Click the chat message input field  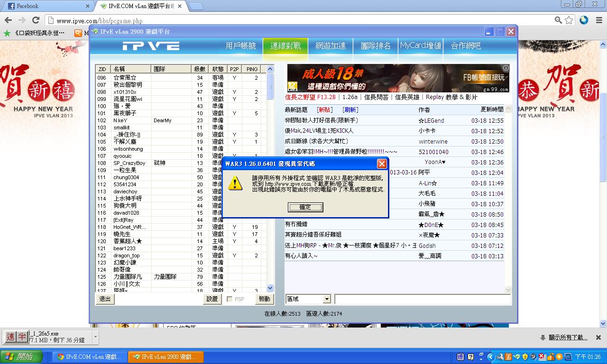422,299
